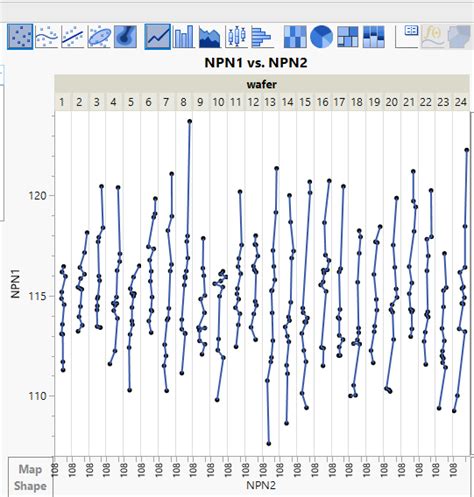Image resolution: width=474 pixels, height=497 pixels.
Task: Select the Pie chart element icon
Action: point(321,36)
